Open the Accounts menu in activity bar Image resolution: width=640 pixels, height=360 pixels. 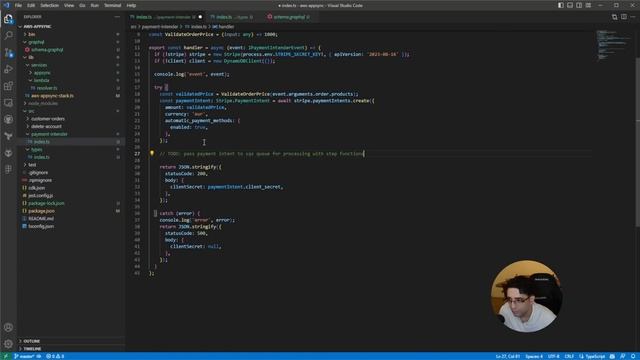(x=8, y=327)
